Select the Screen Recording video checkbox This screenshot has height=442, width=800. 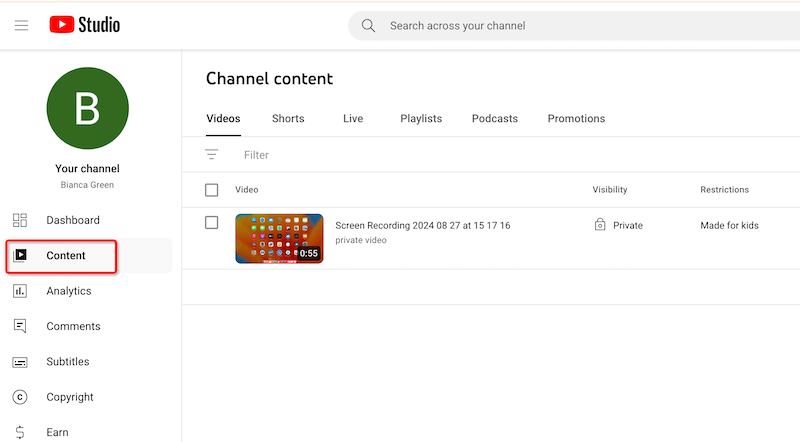click(x=211, y=223)
